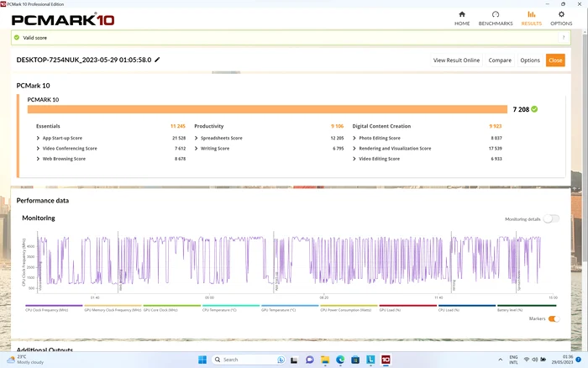Click the question mark help button
The width and height of the screenshot is (588, 368).
click(564, 38)
